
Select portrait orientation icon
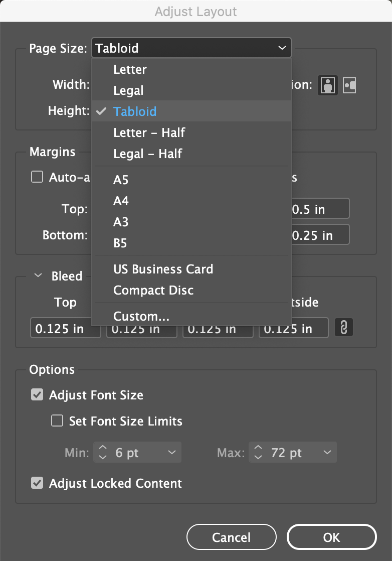point(328,85)
